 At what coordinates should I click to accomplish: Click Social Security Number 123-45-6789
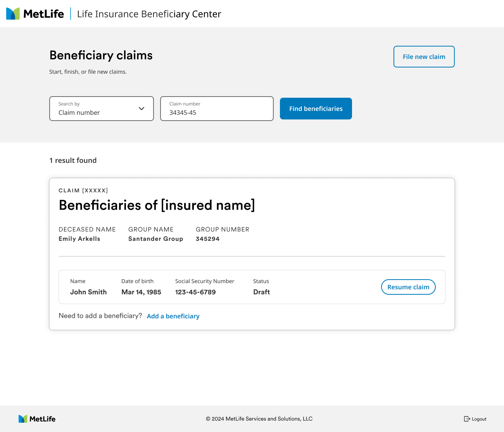click(x=195, y=292)
